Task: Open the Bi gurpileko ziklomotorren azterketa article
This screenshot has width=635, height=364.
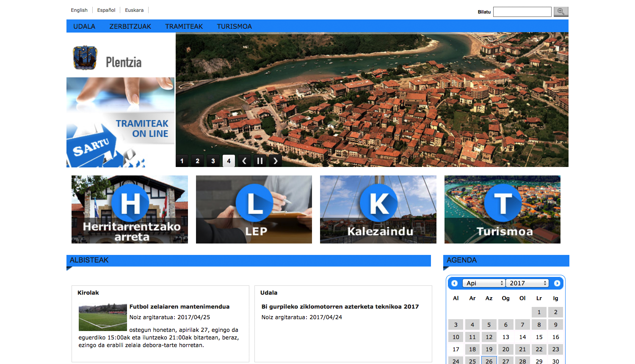Action: [340, 307]
